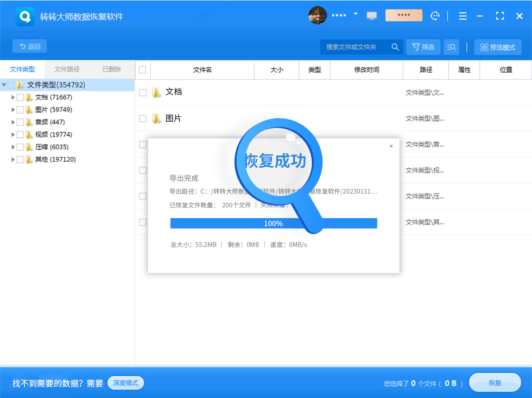Toggle the select-all checkbox in table header

(143, 70)
